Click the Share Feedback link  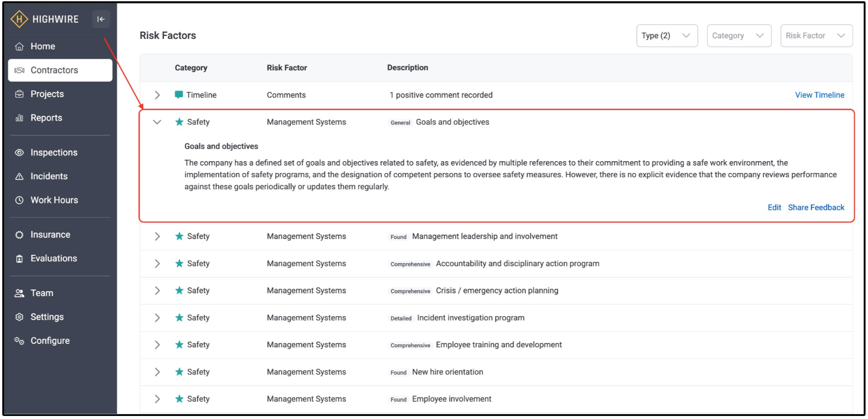pos(816,207)
